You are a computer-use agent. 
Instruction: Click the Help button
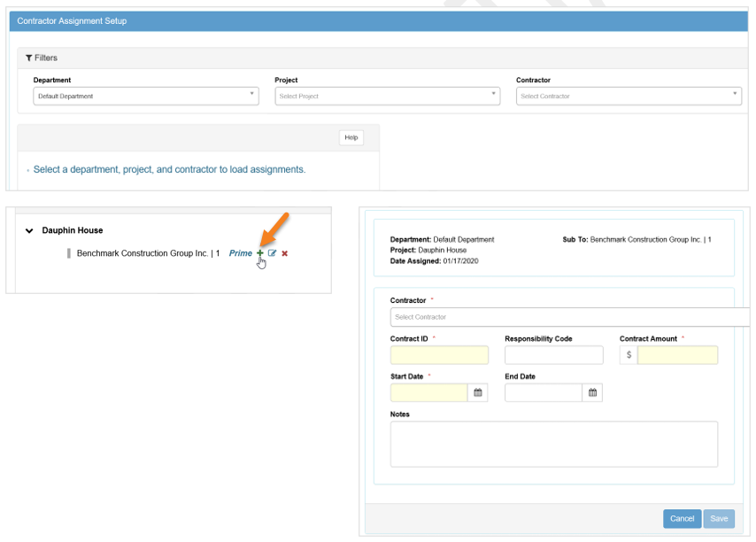tap(351, 137)
